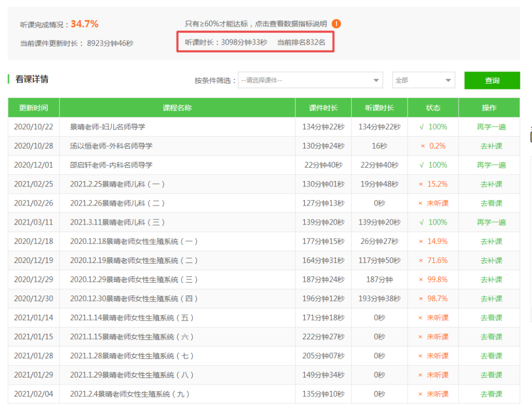The image size is (532, 410).
Task: Click 去补课 for 女性生殖系统（一）
Action: tap(491, 242)
